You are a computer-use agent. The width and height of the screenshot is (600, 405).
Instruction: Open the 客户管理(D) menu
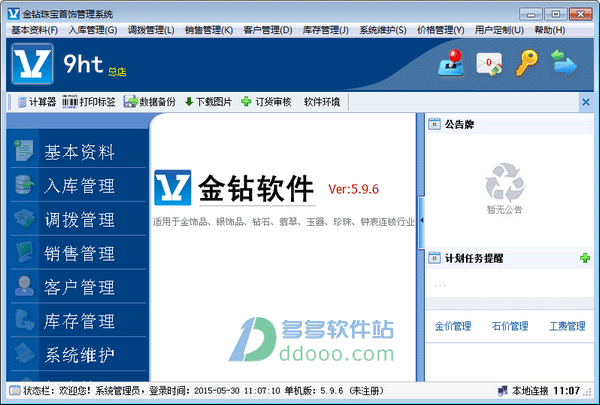(268, 30)
